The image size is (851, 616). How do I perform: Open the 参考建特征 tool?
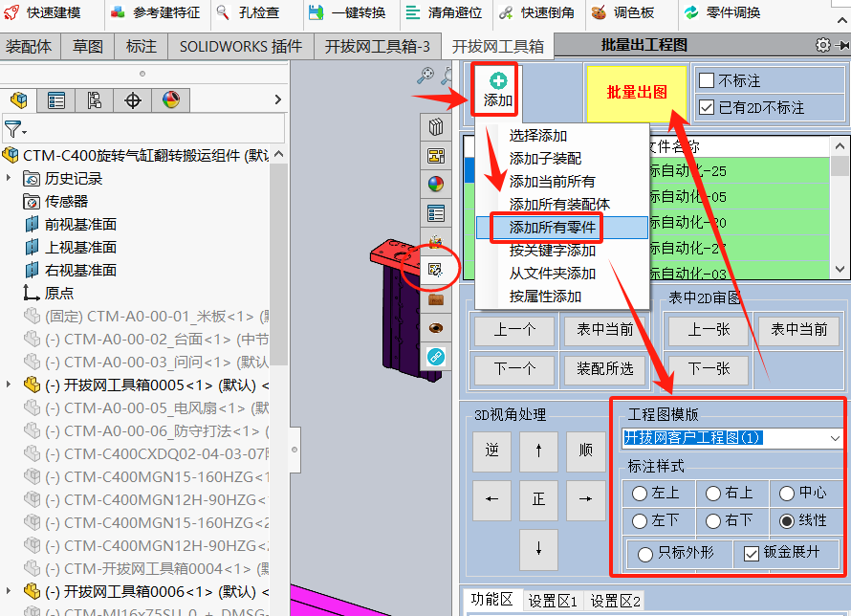pyautogui.click(x=155, y=12)
